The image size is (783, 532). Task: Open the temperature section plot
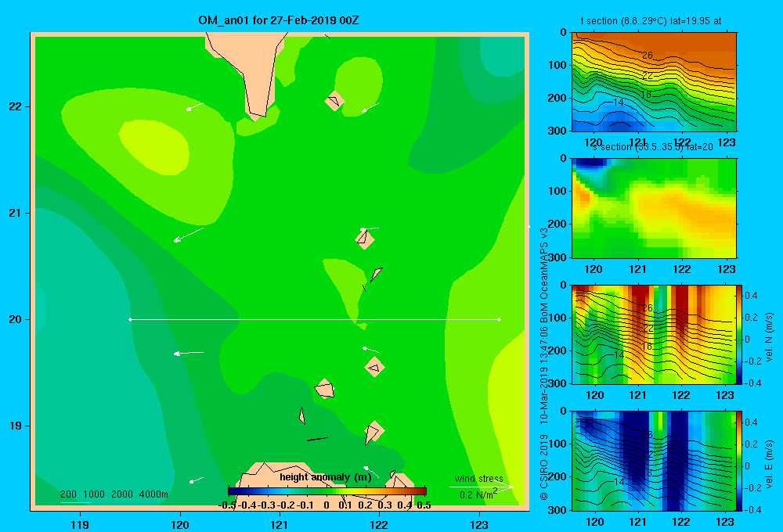coord(654,82)
